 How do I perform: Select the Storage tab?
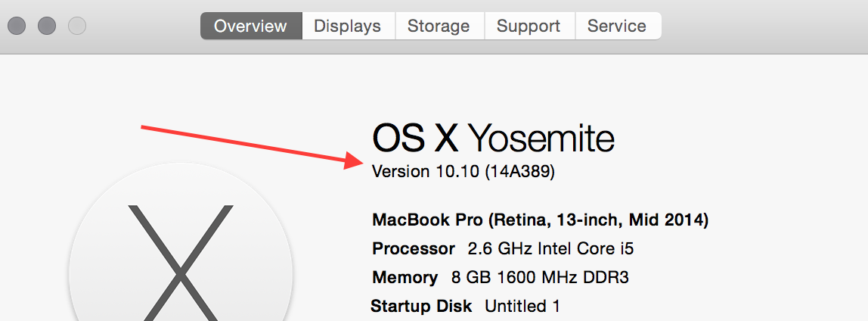click(x=439, y=26)
